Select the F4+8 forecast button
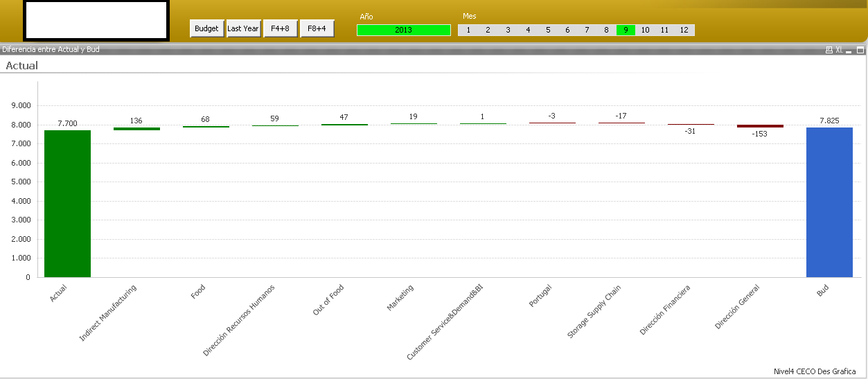Viewport: 868px width, 379px height. 281,28
